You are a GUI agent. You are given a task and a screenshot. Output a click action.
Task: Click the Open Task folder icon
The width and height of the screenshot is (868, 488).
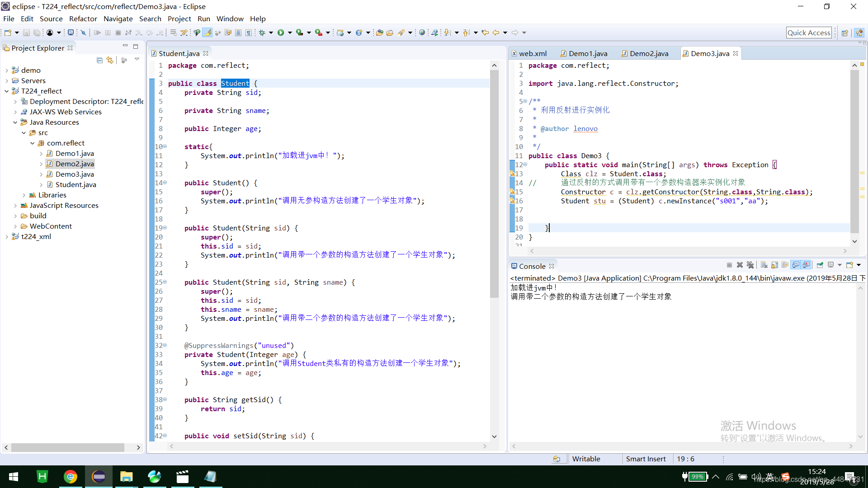(x=390, y=33)
